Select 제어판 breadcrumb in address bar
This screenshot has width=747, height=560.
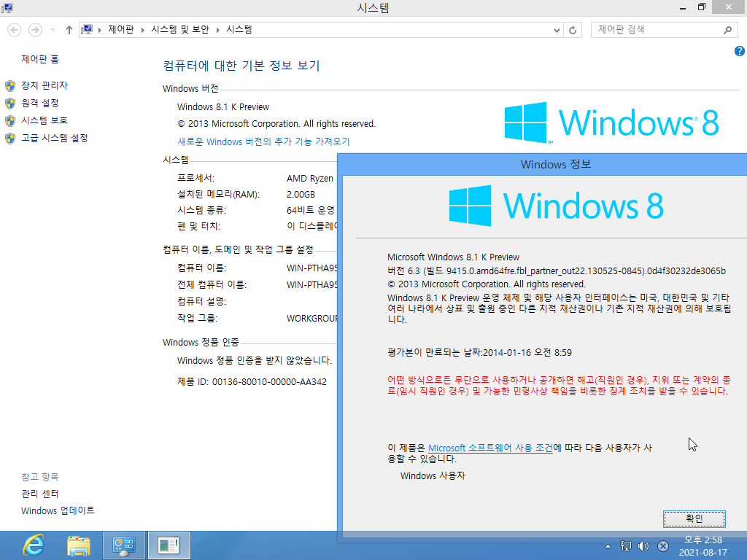[121, 29]
